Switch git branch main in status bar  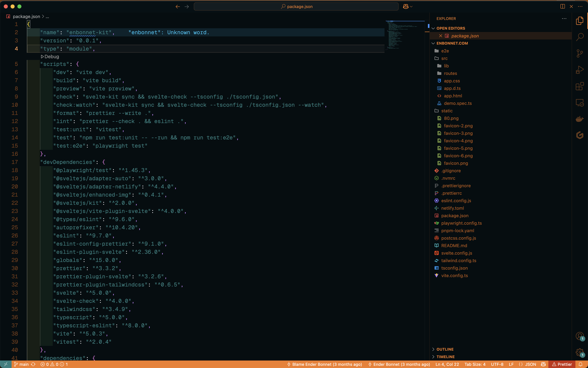pyautogui.click(x=21, y=364)
